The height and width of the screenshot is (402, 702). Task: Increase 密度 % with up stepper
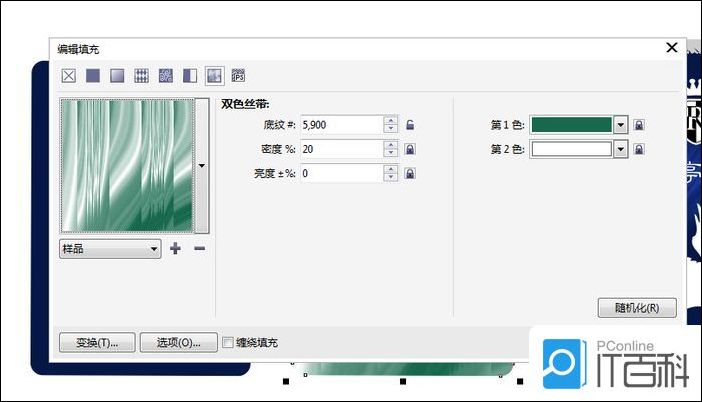pos(391,145)
